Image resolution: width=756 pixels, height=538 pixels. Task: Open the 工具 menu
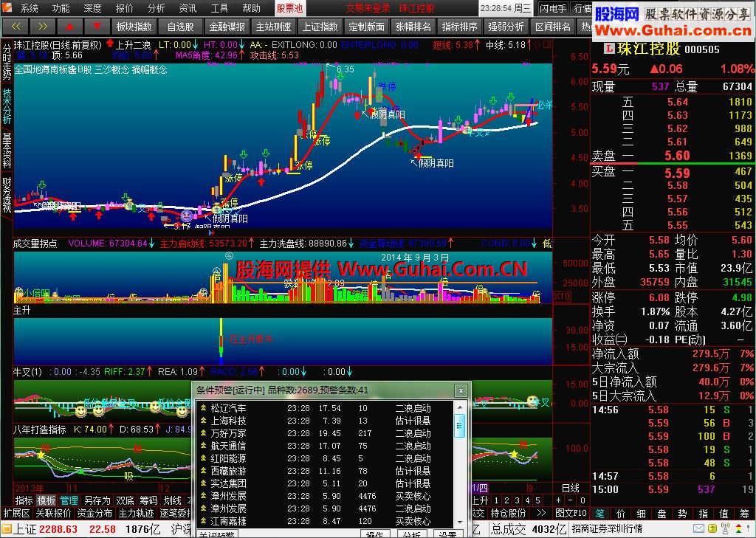click(x=219, y=8)
